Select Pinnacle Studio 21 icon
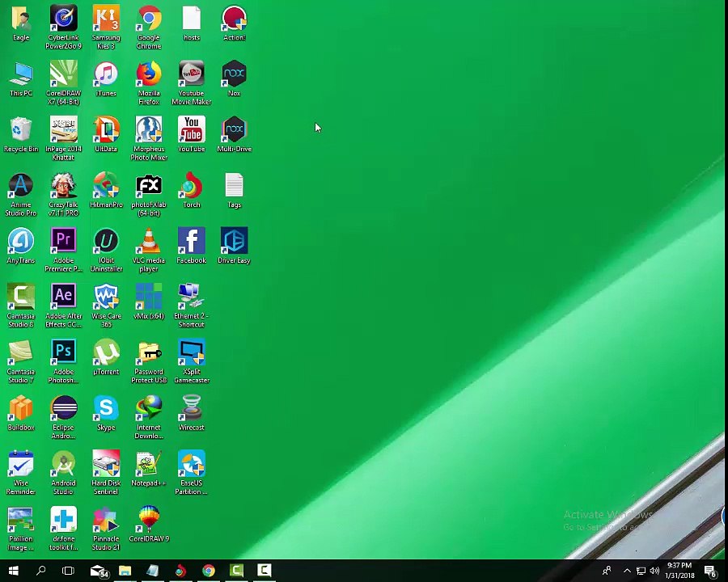Image resolution: width=728 pixels, height=582 pixels. point(106,520)
